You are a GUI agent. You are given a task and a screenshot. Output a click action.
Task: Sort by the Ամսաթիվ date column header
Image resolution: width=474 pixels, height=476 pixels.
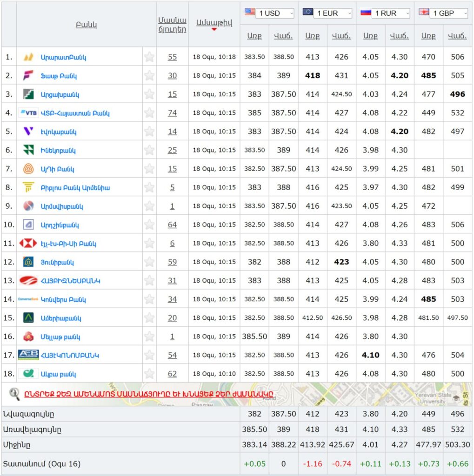point(214,23)
